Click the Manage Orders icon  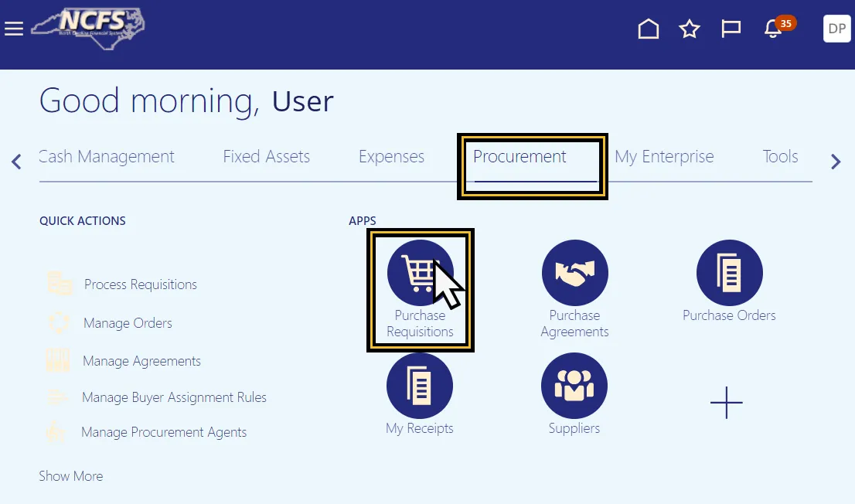58,322
